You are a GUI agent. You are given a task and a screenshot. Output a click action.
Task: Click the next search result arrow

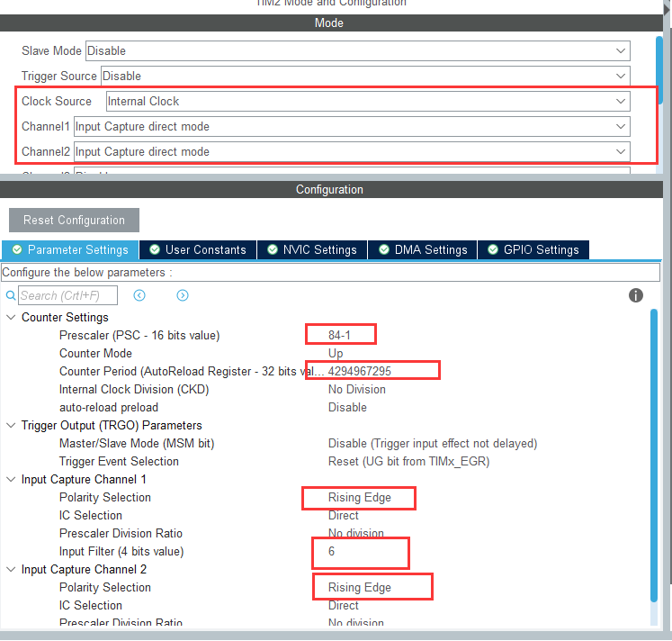click(183, 295)
